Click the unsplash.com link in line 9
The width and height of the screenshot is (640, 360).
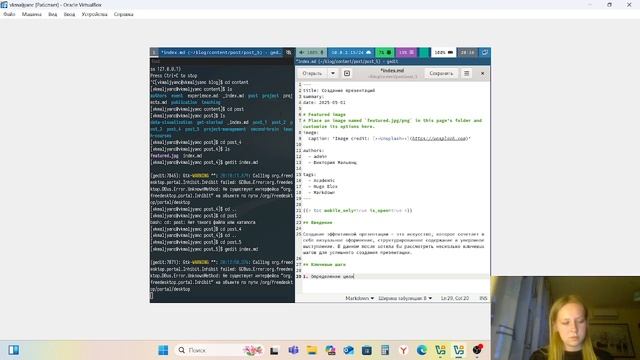[x=439, y=138]
